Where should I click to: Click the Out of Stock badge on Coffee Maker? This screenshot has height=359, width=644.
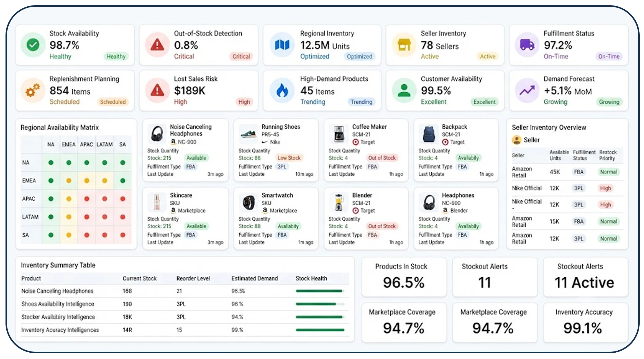coord(382,158)
